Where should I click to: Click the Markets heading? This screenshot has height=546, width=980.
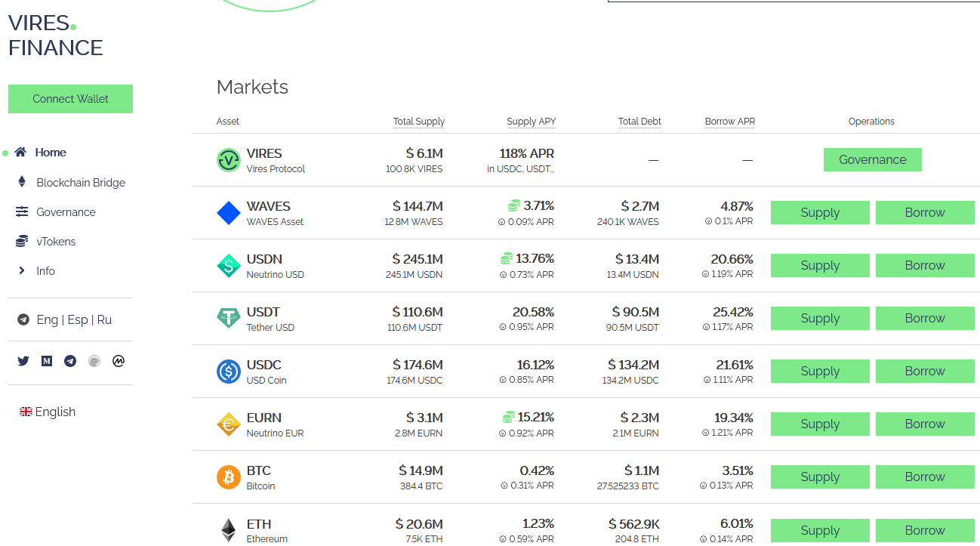[x=252, y=87]
